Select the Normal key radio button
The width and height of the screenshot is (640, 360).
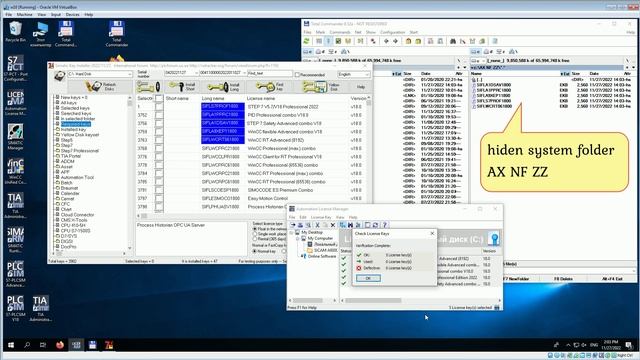[x=255, y=251]
